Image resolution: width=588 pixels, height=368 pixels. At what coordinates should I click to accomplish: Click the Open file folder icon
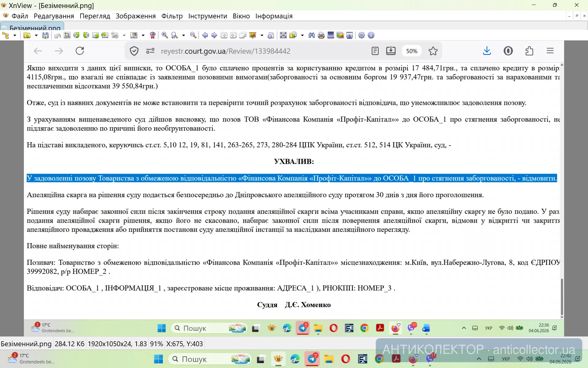click(27, 35)
